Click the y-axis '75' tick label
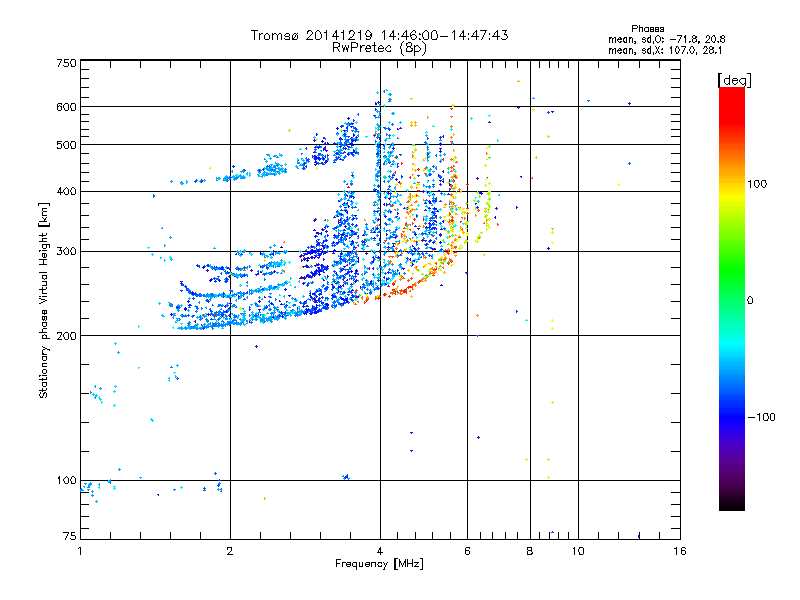Screen dimensions: 800x600 pyautogui.click(x=70, y=536)
